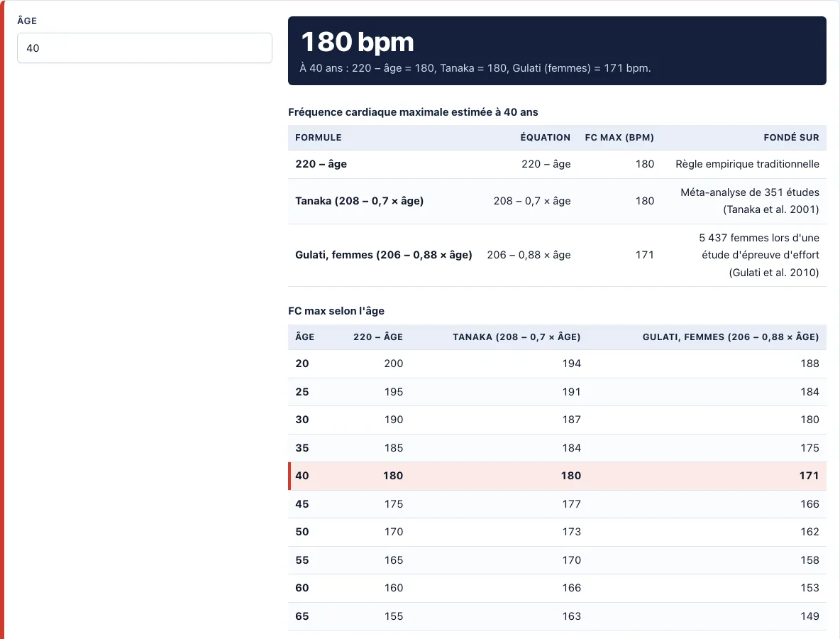Click the ÉQUATION column header
The image size is (840, 639).
546,137
